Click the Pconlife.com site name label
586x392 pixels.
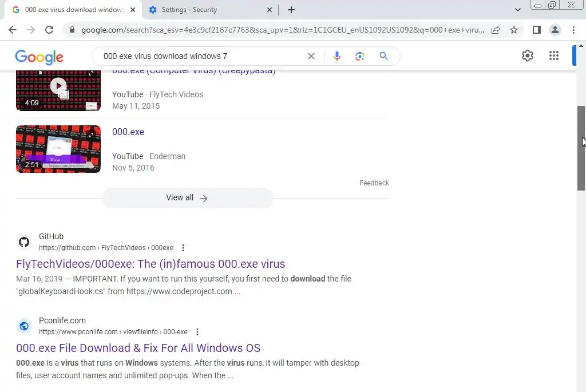coord(62,320)
